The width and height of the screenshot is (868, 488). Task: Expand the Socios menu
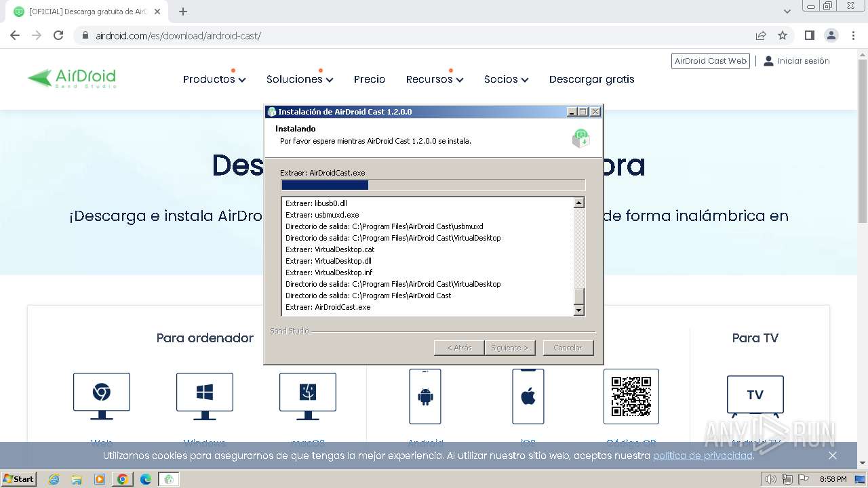coord(506,79)
